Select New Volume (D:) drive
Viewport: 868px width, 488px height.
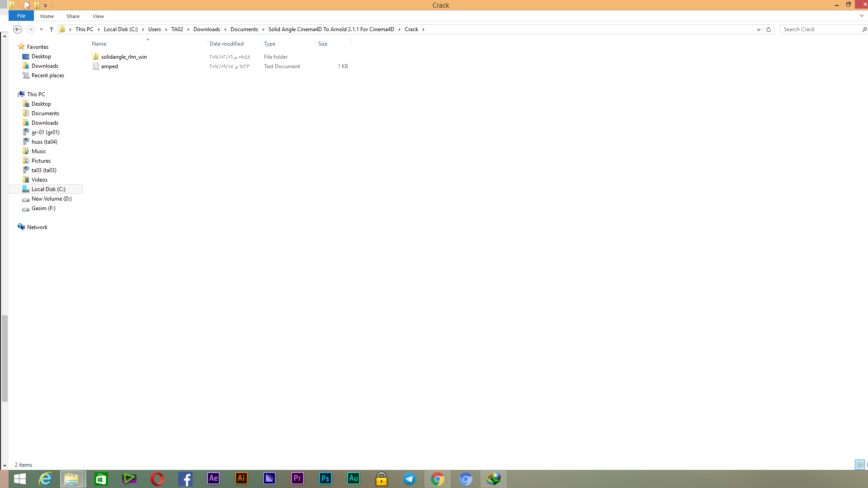52,199
